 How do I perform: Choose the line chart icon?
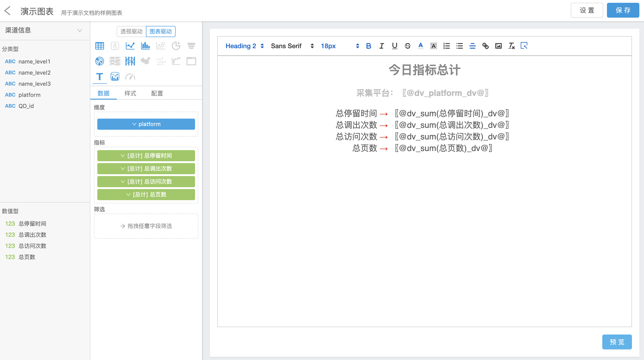tap(130, 46)
